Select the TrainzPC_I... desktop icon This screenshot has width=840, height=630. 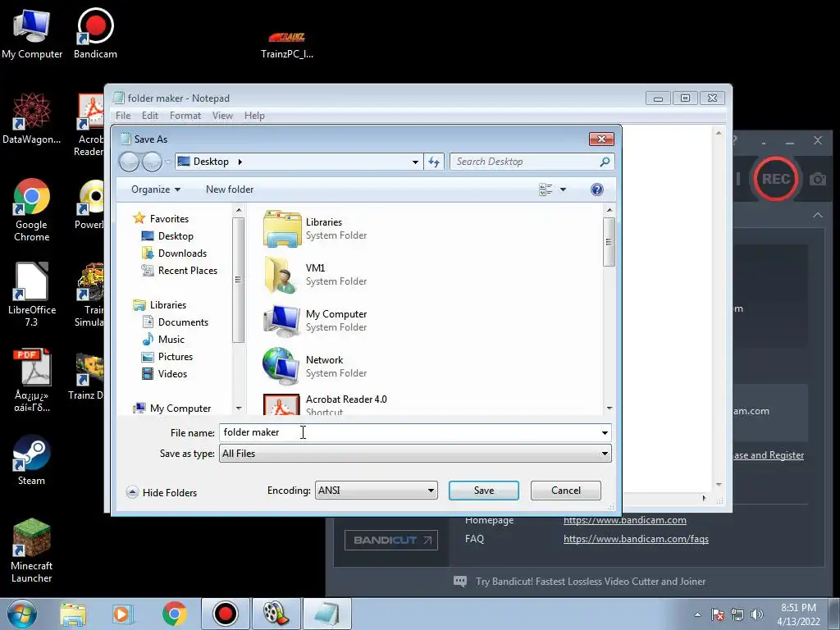click(x=287, y=44)
